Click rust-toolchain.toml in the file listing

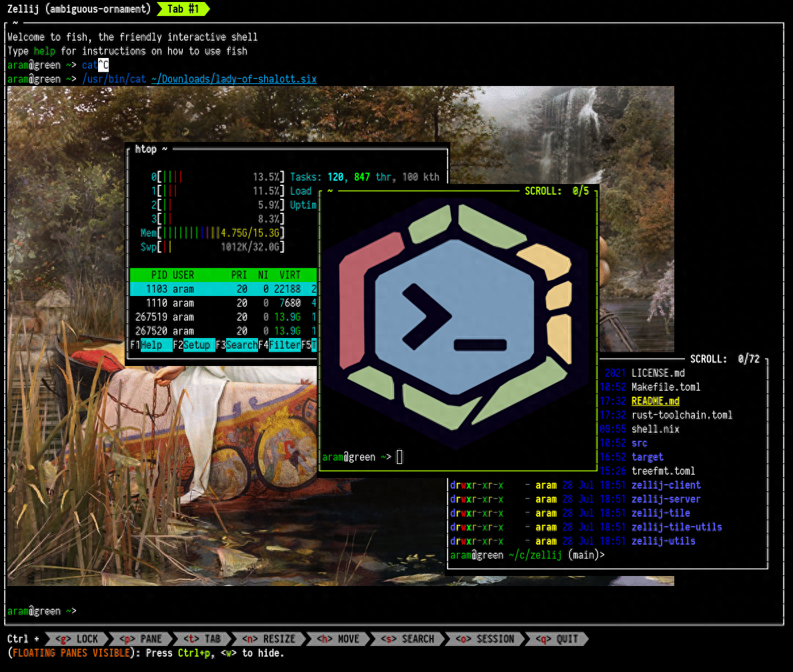pyautogui.click(x=682, y=415)
